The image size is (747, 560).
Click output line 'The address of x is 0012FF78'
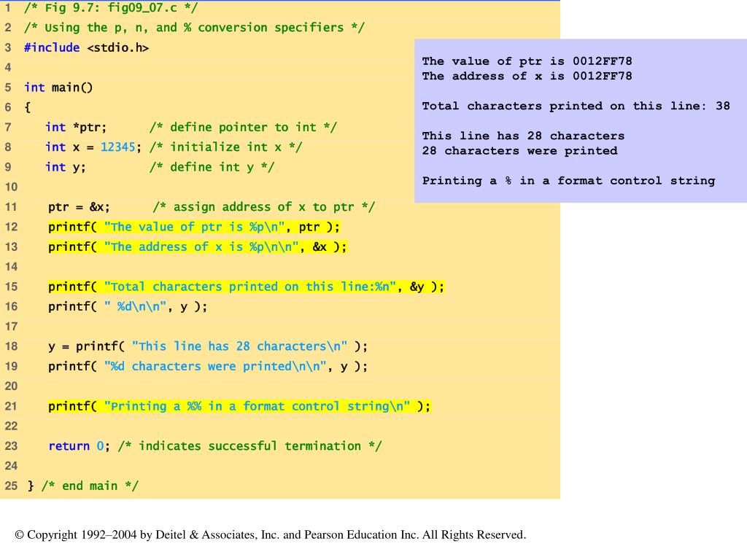click(527, 76)
